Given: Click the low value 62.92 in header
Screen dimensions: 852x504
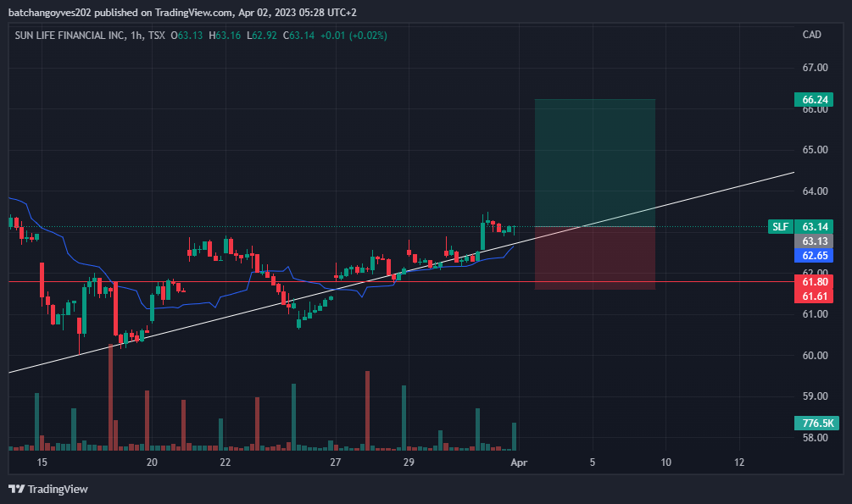Looking at the screenshot, I should coord(265,36).
